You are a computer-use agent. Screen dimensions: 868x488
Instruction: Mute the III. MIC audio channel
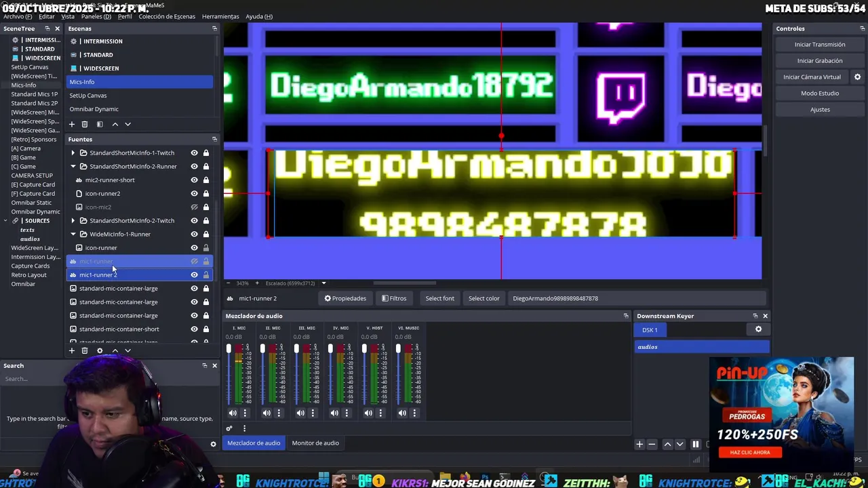300,413
